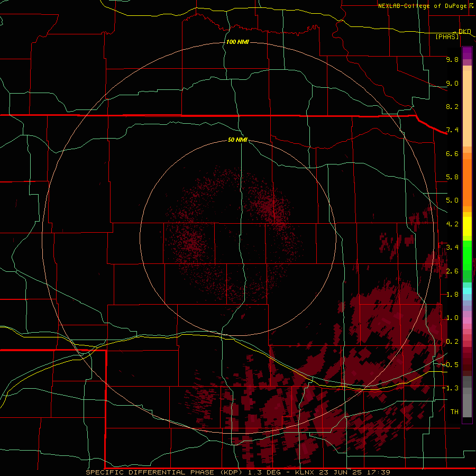Click the OKD [PHAS] legend header
The height and width of the screenshot is (476, 476).
(x=453, y=34)
